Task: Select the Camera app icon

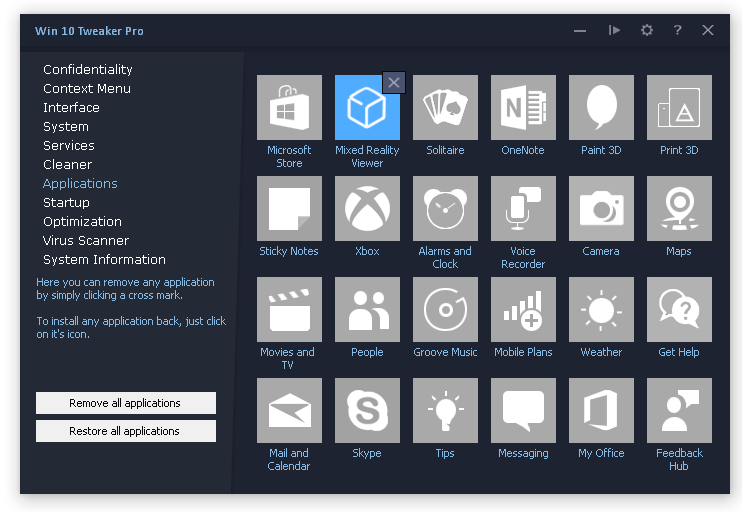Action: click(x=601, y=209)
